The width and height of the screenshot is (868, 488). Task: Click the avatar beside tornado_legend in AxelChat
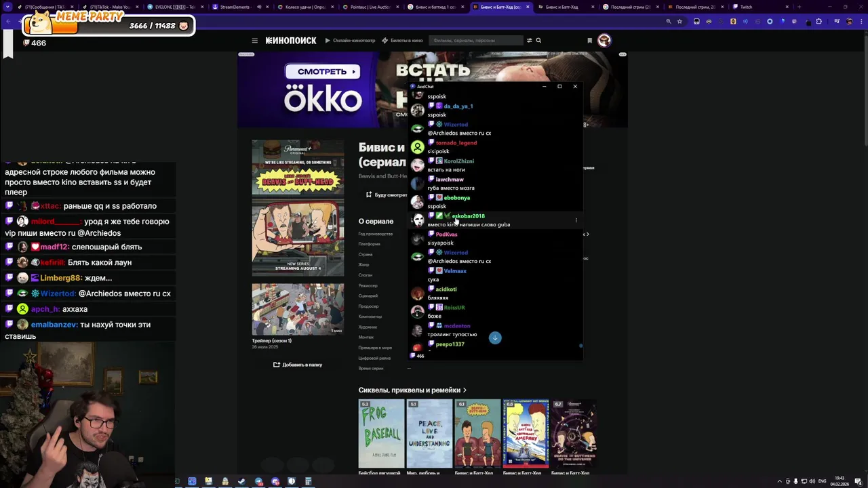pyautogui.click(x=417, y=147)
